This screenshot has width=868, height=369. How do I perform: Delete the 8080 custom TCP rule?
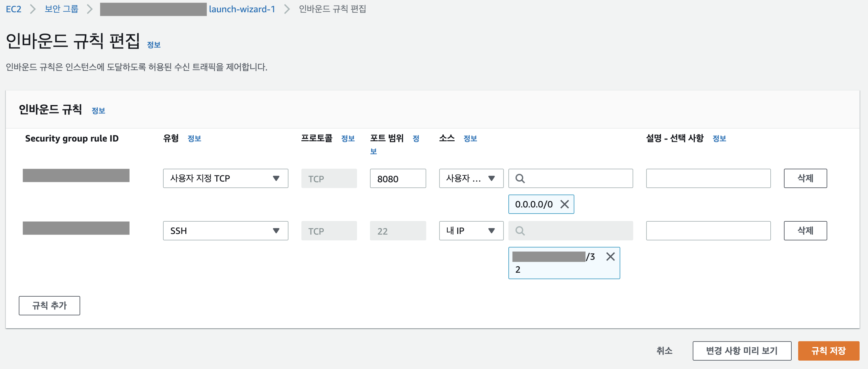click(x=805, y=178)
